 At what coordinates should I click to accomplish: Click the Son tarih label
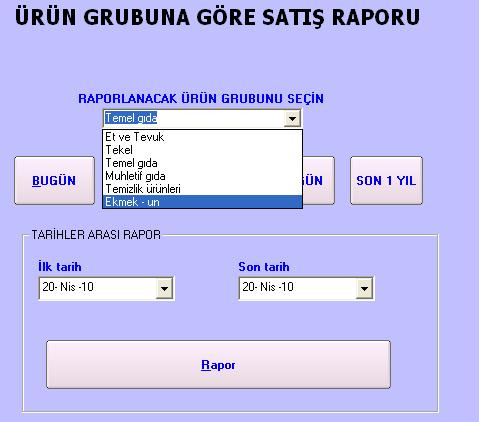(264, 267)
